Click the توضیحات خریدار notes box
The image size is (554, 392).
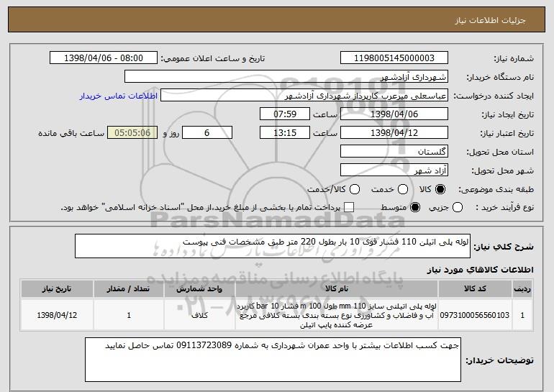pyautogui.click(x=273, y=360)
